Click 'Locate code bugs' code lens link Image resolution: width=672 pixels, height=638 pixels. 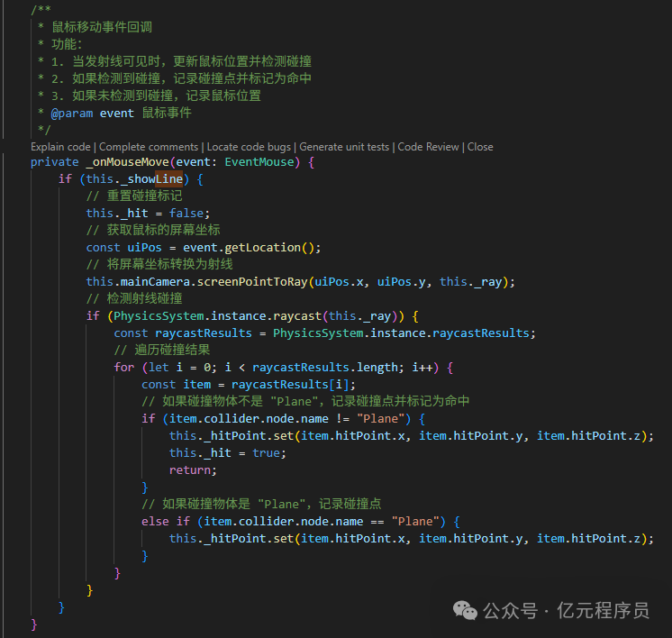249,147
